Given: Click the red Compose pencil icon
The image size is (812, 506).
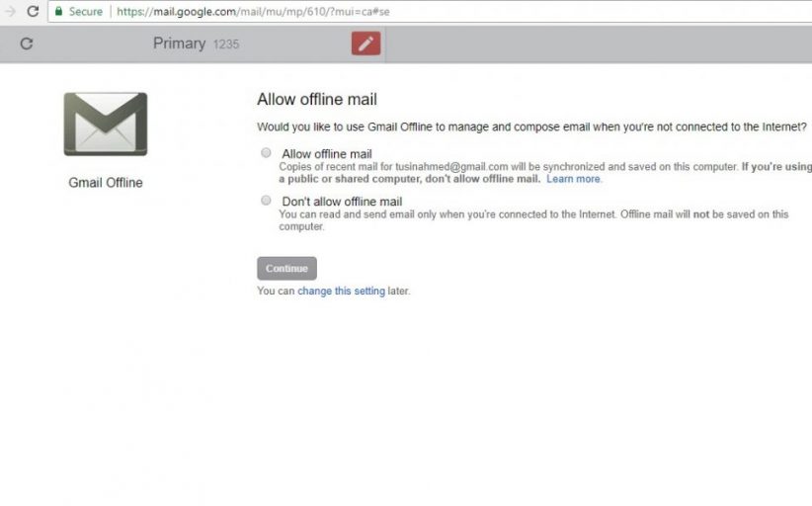Looking at the screenshot, I should (x=365, y=43).
